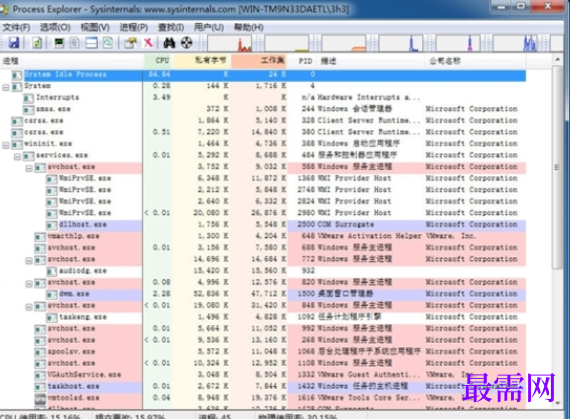Select the vmacthlp.exe process row

(263, 236)
